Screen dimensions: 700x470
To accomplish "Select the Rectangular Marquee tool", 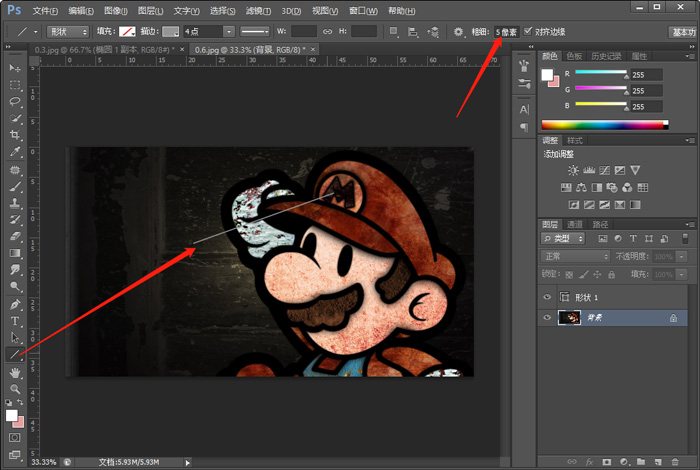I will (15, 85).
